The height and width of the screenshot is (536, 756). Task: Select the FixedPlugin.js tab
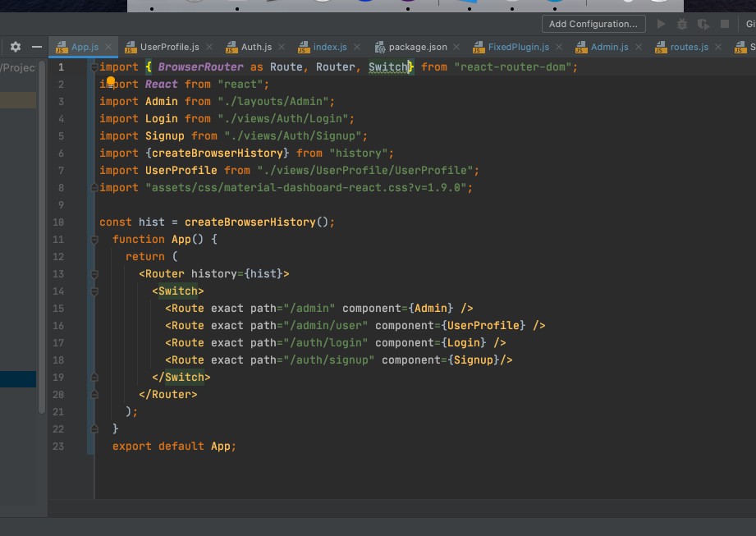(x=518, y=48)
